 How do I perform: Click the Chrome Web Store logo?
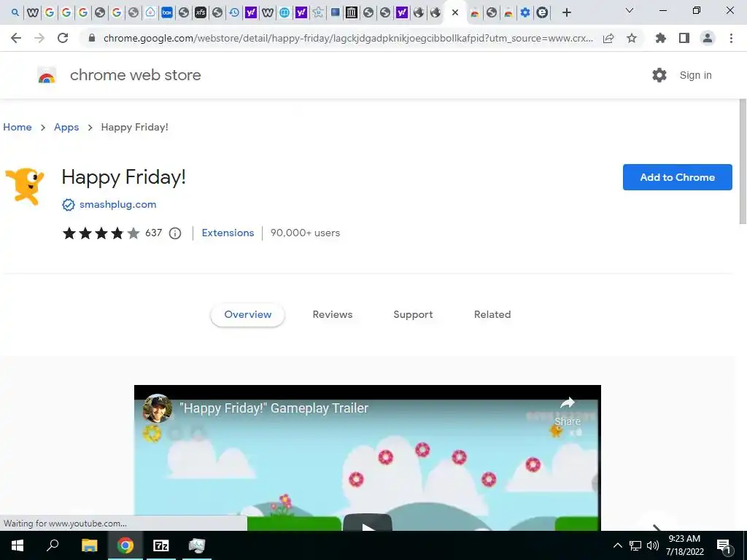coord(47,75)
